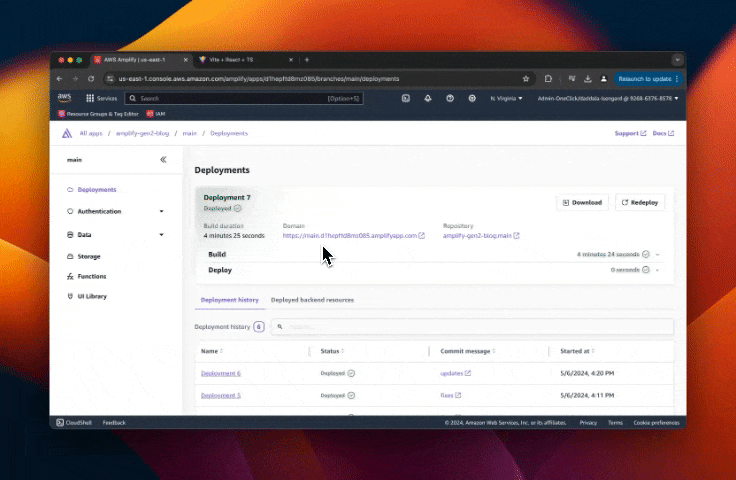Viewport: 736px width, 480px height.
Task: Open the tab search chevron in Chrome
Action: [677, 60]
